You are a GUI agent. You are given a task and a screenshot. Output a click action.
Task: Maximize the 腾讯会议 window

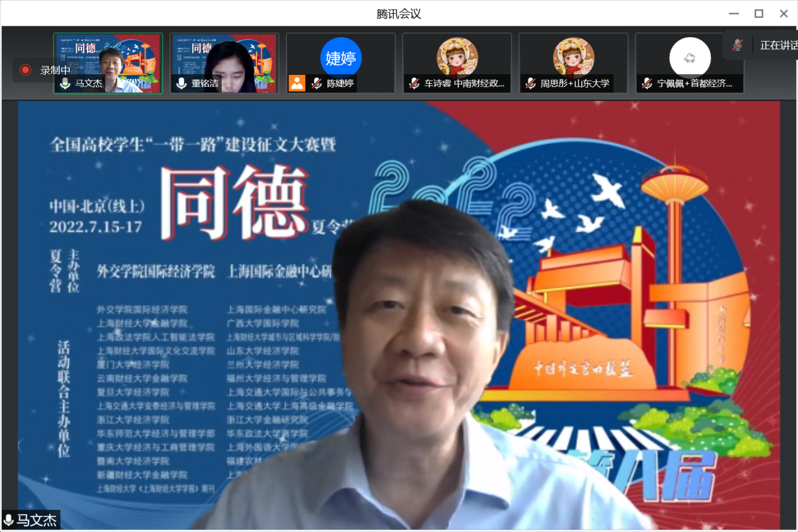coord(759,13)
